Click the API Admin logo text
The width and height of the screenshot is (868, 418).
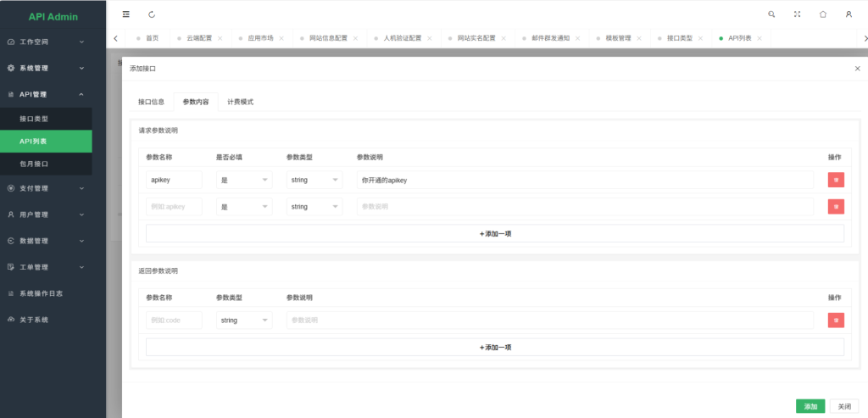tap(53, 17)
